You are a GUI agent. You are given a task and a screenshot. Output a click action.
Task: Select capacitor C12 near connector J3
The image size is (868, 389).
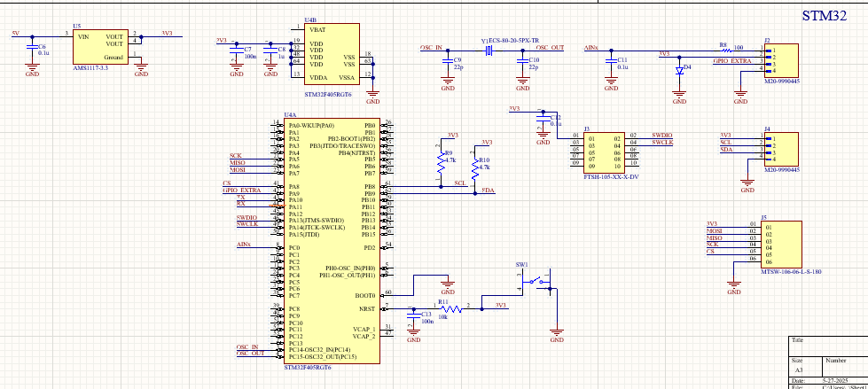coord(543,121)
